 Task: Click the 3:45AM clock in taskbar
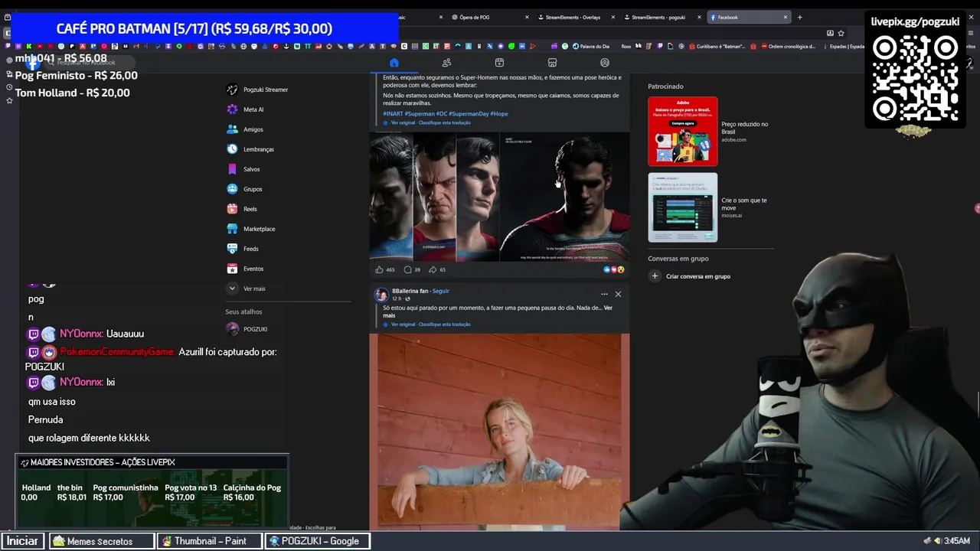(957, 541)
